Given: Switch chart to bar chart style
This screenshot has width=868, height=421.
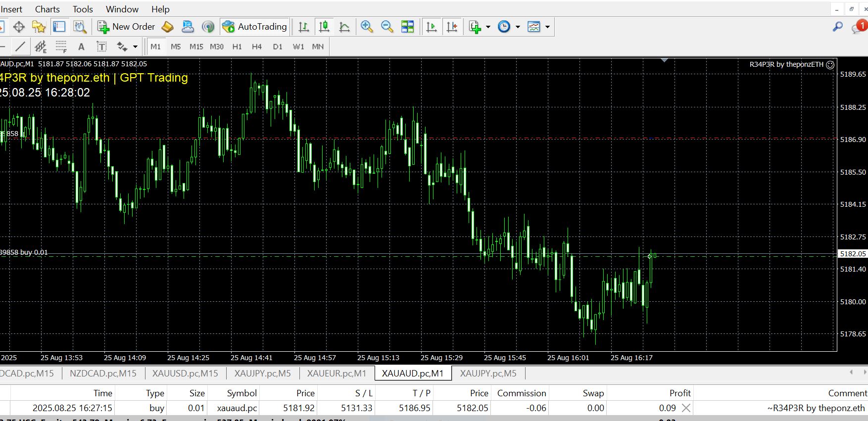Looking at the screenshot, I should click(304, 27).
